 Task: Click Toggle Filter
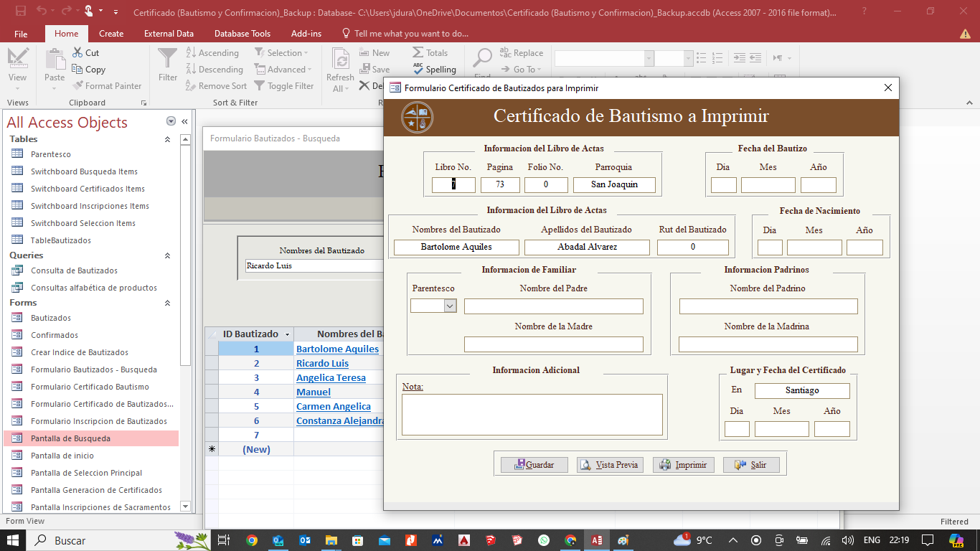coord(284,85)
